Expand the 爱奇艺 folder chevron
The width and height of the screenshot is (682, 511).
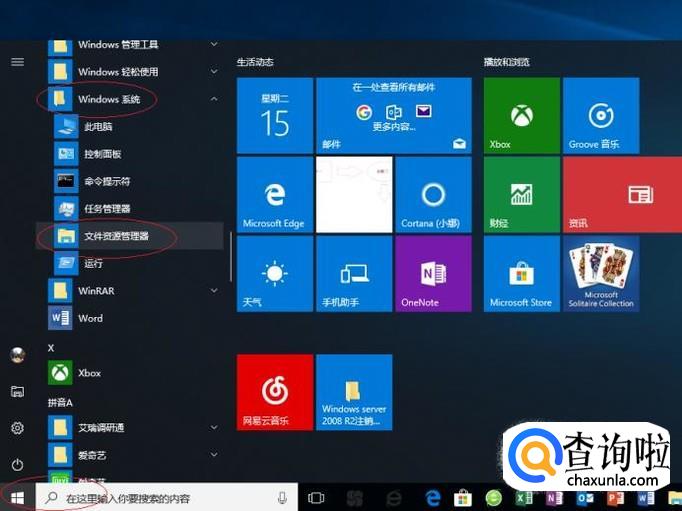[214, 455]
